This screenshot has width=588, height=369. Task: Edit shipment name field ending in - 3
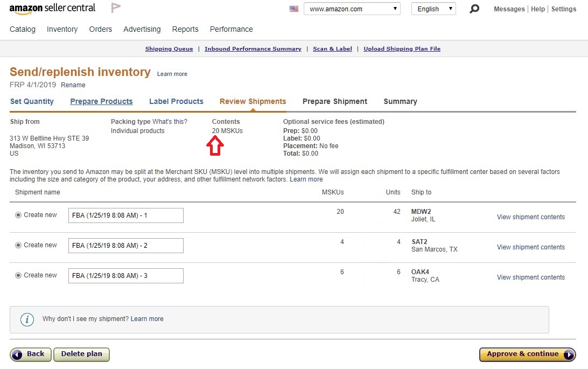tap(125, 276)
